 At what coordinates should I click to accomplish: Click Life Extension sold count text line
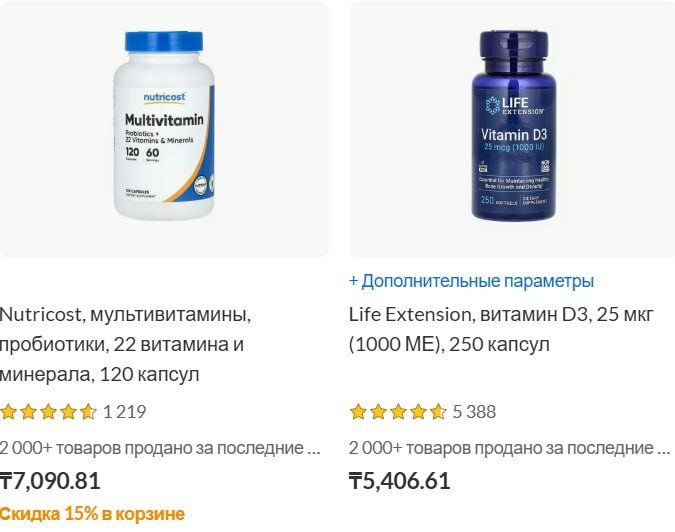510,448
